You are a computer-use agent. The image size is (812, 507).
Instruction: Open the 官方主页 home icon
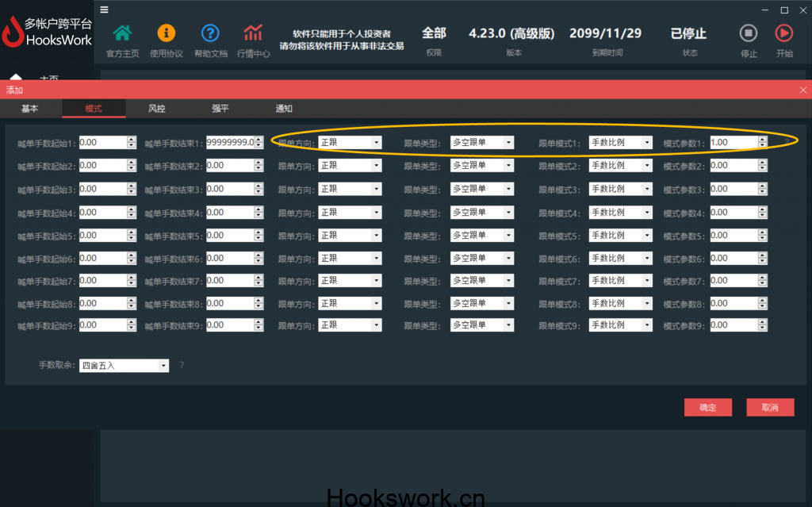(x=122, y=33)
